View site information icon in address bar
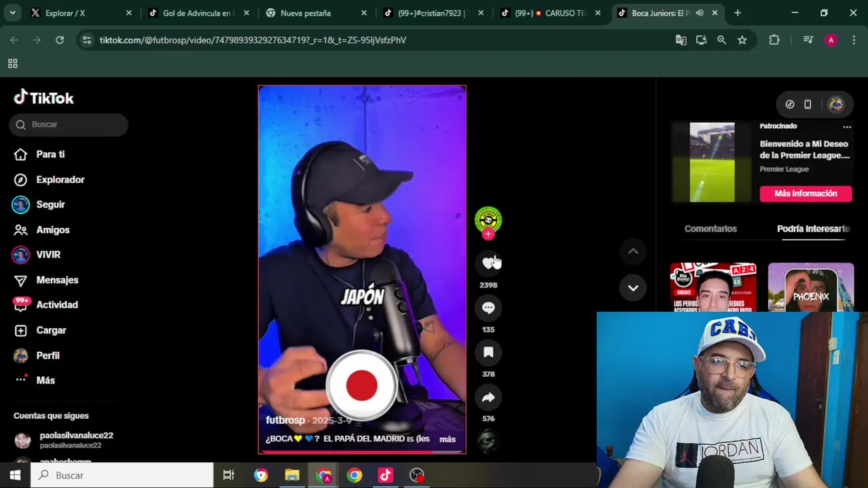This screenshot has height=488, width=868. (x=86, y=40)
